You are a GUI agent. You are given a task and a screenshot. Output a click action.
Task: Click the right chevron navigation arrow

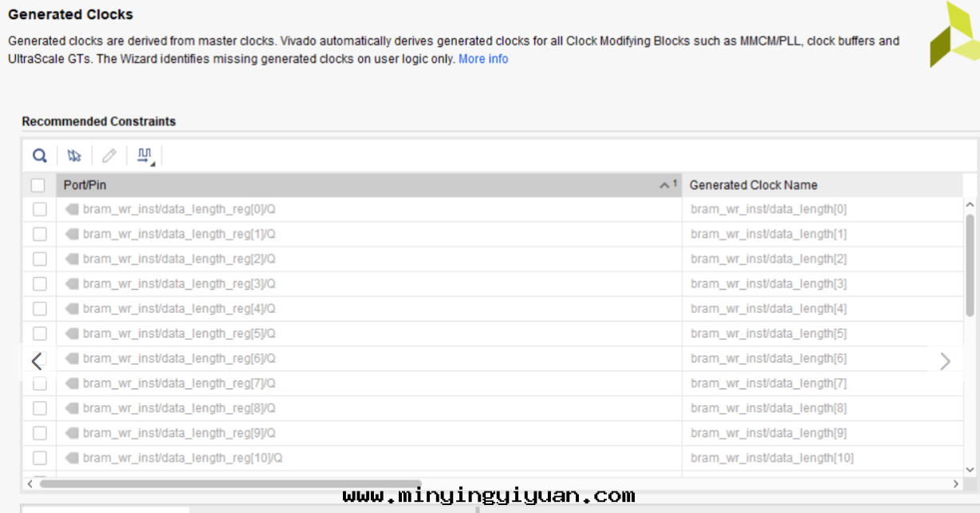pyautogui.click(x=945, y=361)
